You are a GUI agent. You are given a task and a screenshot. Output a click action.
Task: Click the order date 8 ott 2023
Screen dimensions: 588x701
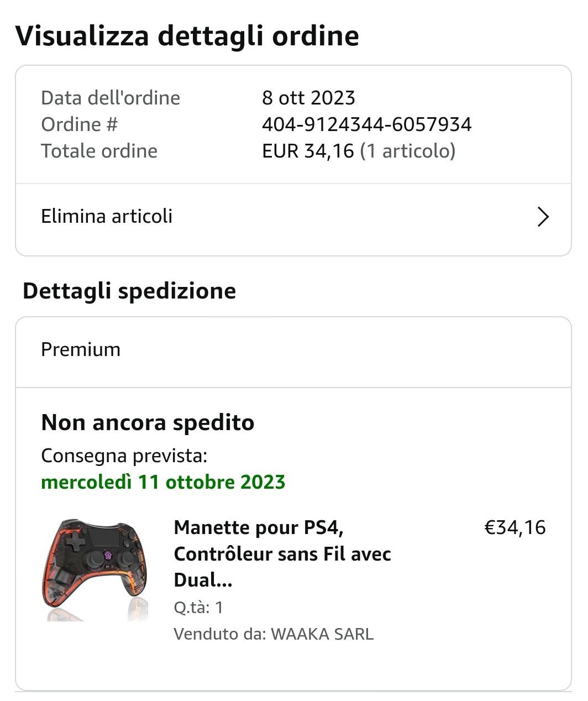click(308, 98)
